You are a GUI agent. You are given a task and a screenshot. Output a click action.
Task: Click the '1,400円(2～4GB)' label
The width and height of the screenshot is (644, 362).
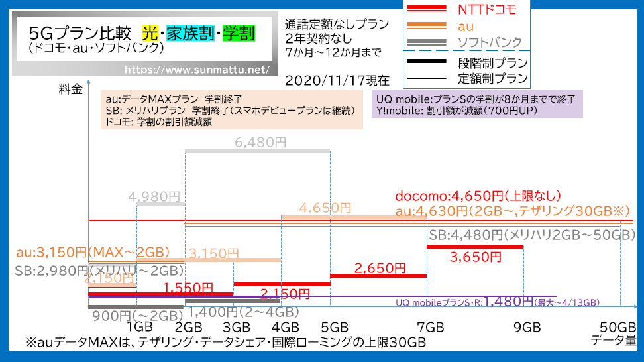tap(244, 312)
